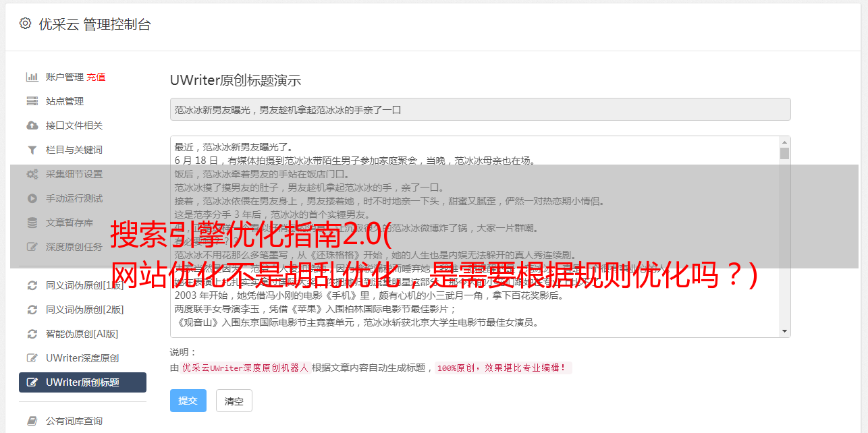Click the generated title field 范冰冰新男友曝光
This screenshot has height=433, width=868.
(480, 109)
